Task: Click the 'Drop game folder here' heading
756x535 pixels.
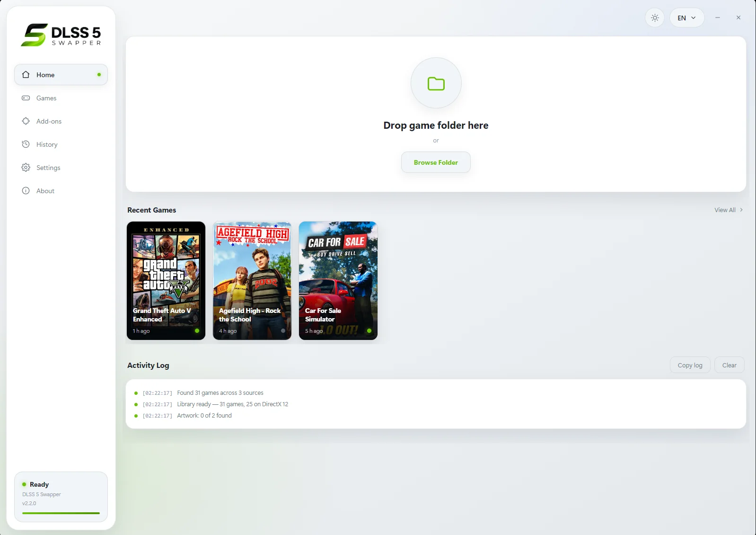Action: point(436,125)
